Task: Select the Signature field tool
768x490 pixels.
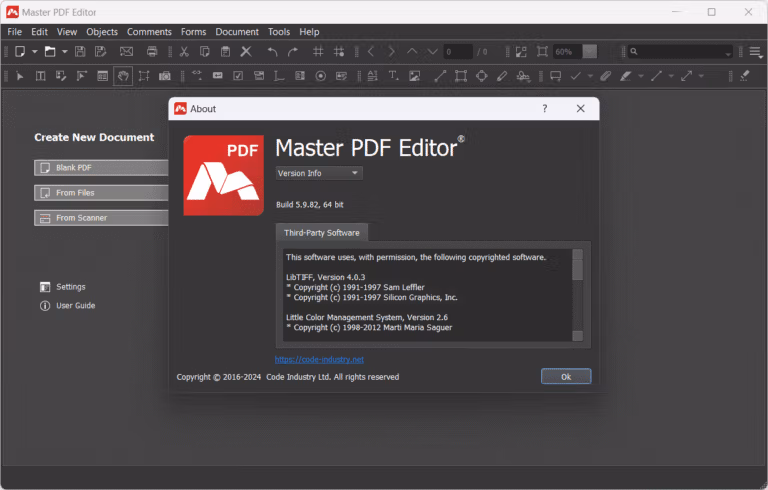Action: click(x=341, y=76)
